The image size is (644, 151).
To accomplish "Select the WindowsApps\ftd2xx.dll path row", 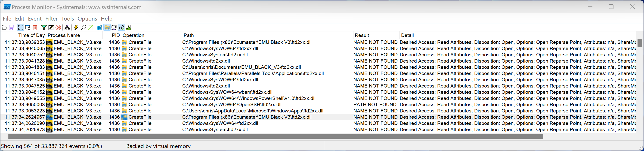I will (253, 111).
